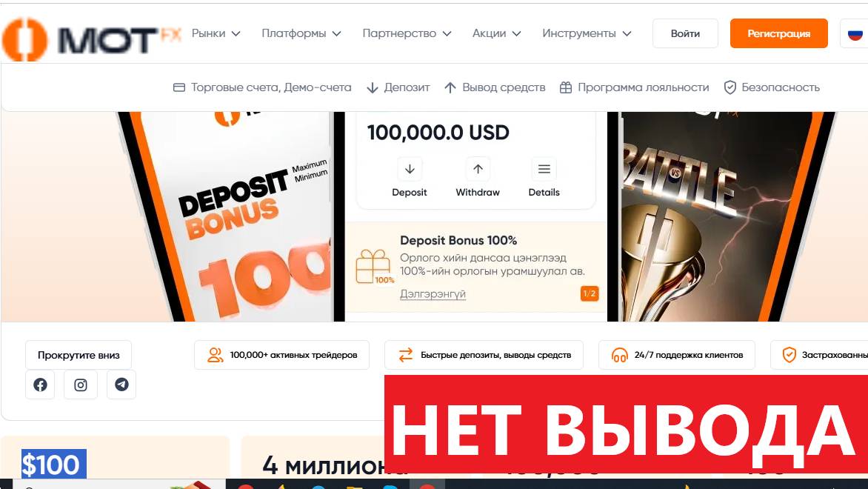Screen dimensions: 868x489
Task: Expand the Инструменты dropdown menu
Action: [x=587, y=33]
